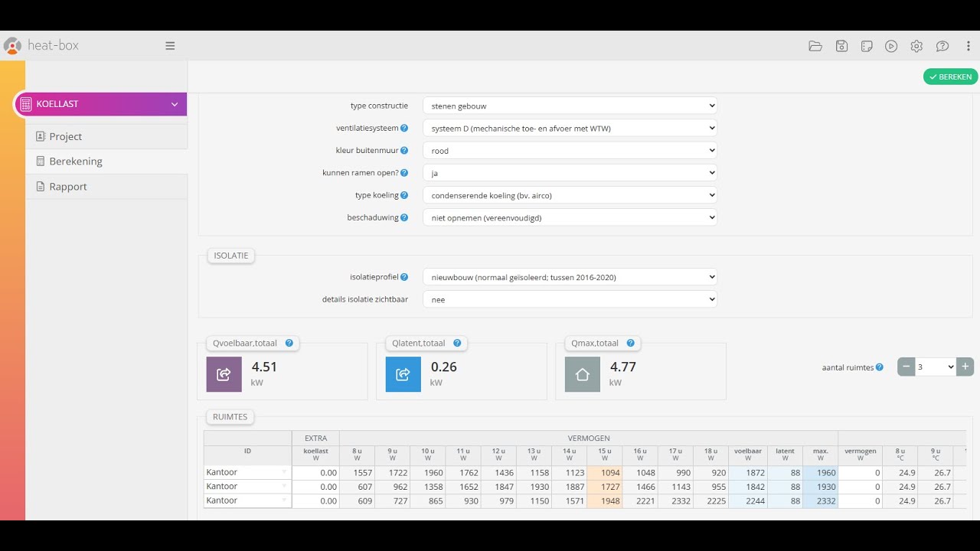Click the 15 u value 1094
Image resolution: width=980 pixels, height=551 pixels.
pos(605,473)
